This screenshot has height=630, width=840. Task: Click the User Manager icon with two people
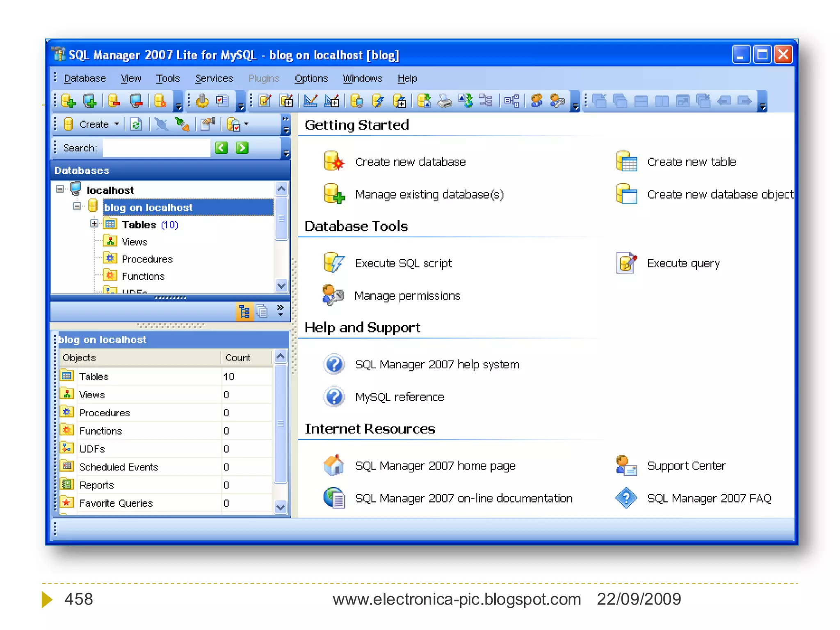click(536, 101)
